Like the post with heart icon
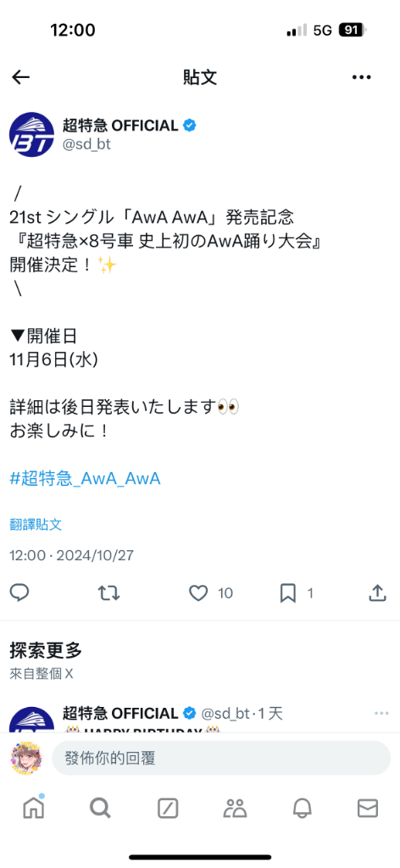The width and height of the screenshot is (400, 868). pyautogui.click(x=198, y=593)
